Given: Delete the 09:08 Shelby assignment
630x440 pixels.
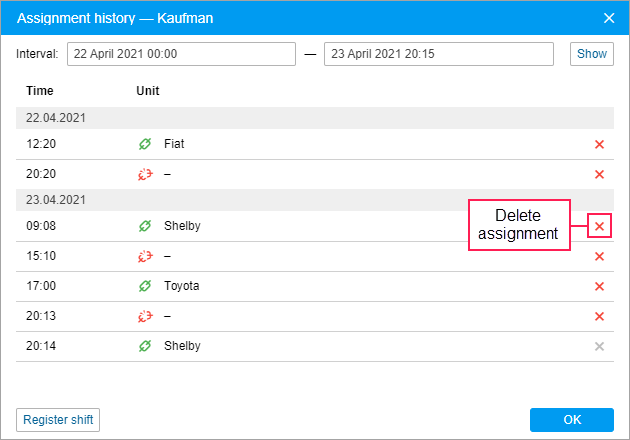Looking at the screenshot, I should click(599, 226).
